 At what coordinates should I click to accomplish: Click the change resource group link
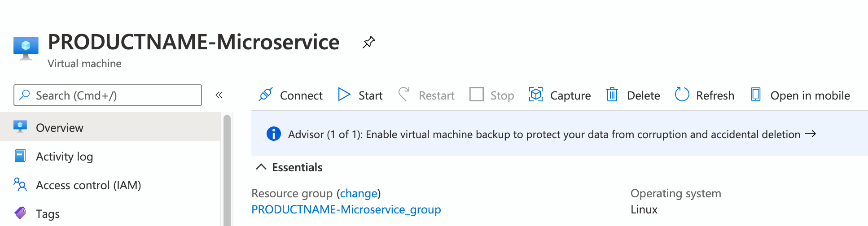pos(359,193)
